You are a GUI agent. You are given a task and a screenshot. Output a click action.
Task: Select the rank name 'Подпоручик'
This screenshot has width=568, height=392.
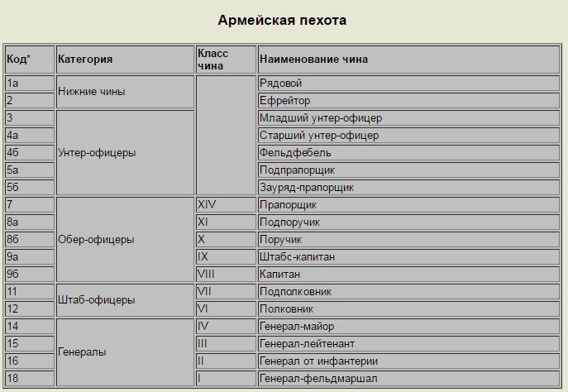coord(408,222)
